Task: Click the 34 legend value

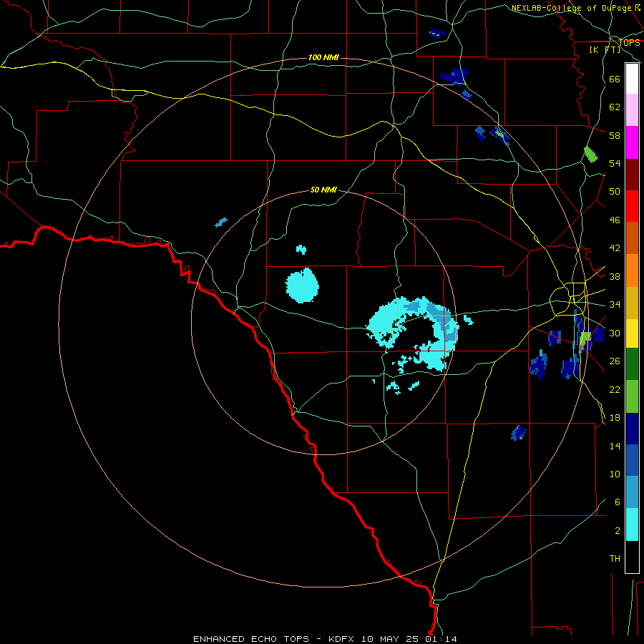Action: point(615,305)
